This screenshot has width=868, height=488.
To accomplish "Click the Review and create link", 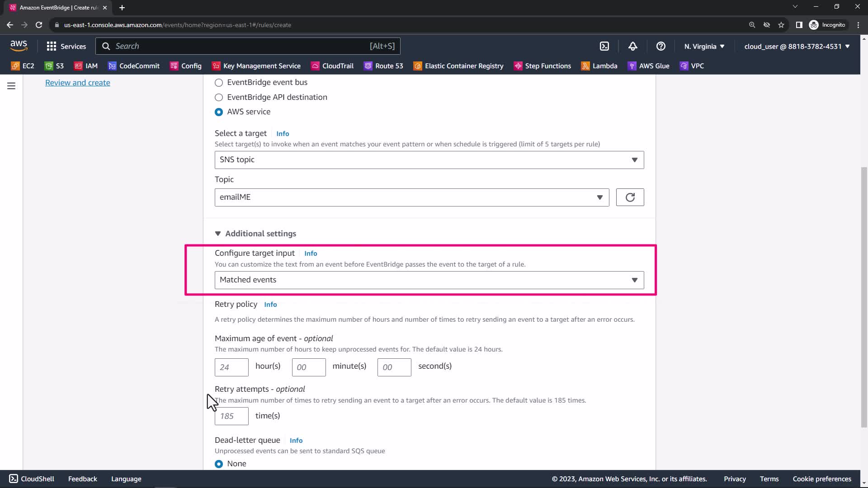I will [78, 83].
